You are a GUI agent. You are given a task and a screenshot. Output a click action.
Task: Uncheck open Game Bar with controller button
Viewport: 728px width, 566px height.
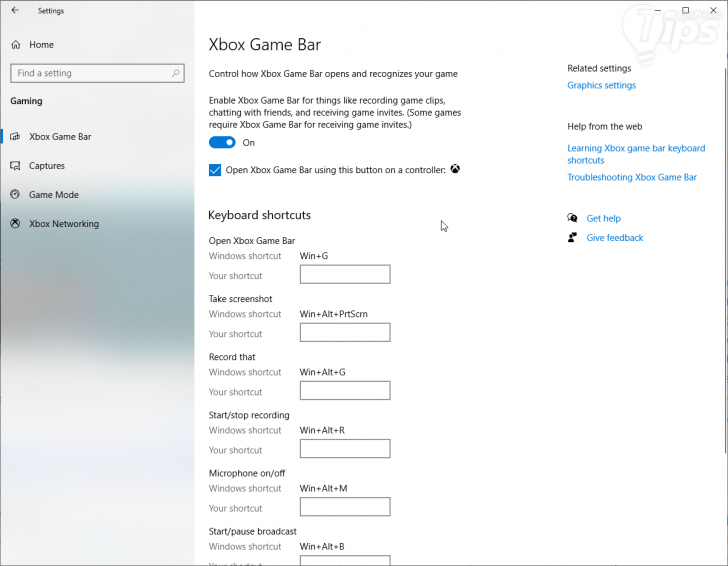tap(214, 170)
